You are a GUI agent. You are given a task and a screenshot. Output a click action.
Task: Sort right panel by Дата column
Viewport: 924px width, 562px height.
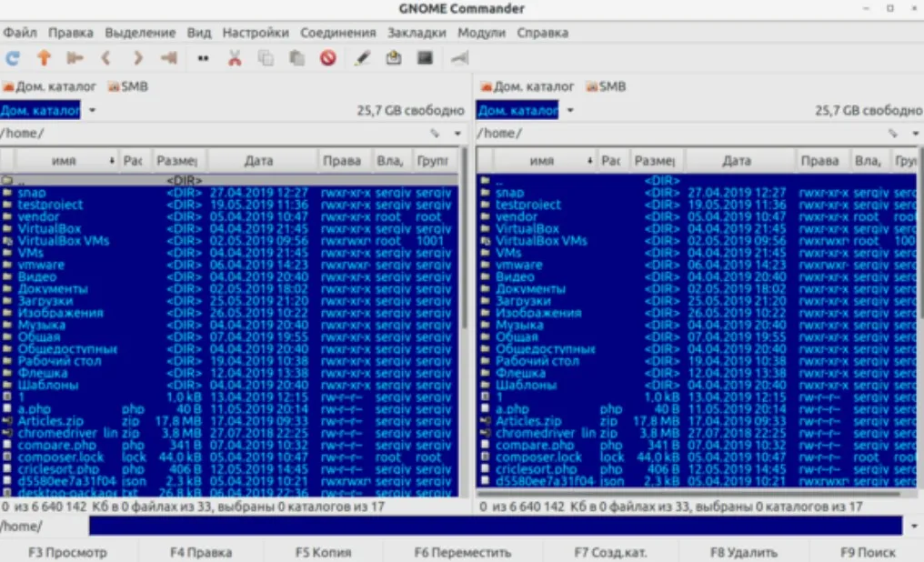[739, 160]
